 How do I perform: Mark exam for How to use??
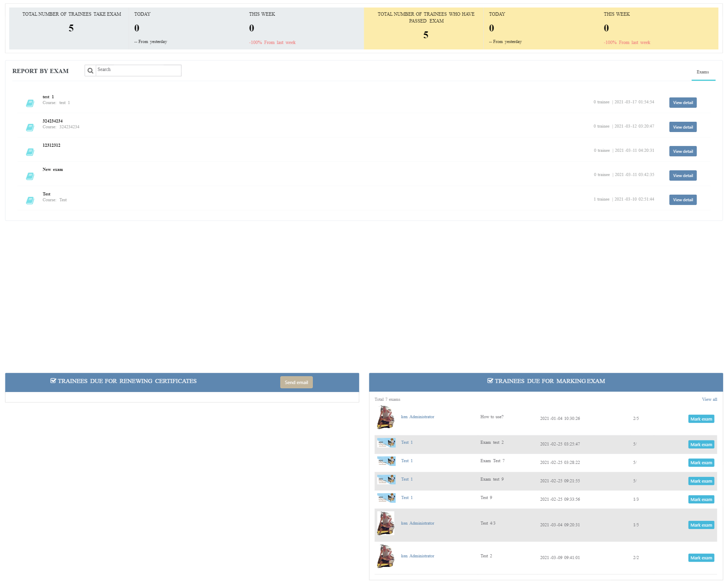[x=701, y=419]
